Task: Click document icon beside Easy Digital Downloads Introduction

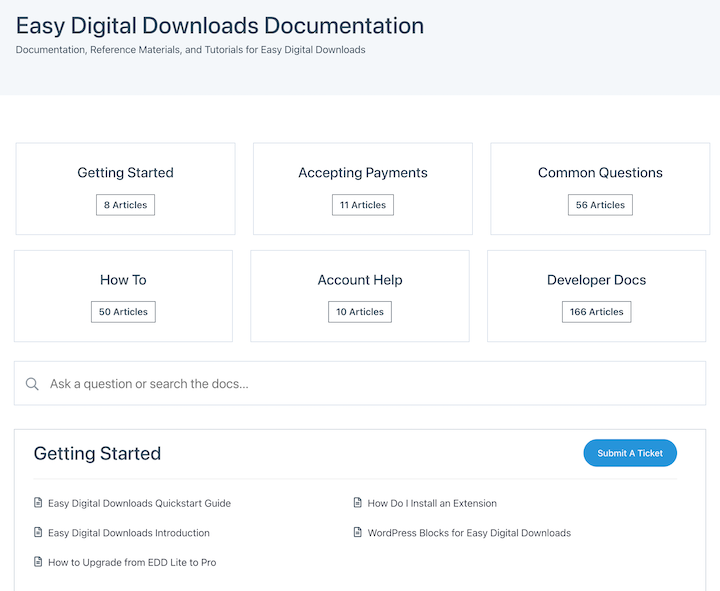Action: (38, 532)
